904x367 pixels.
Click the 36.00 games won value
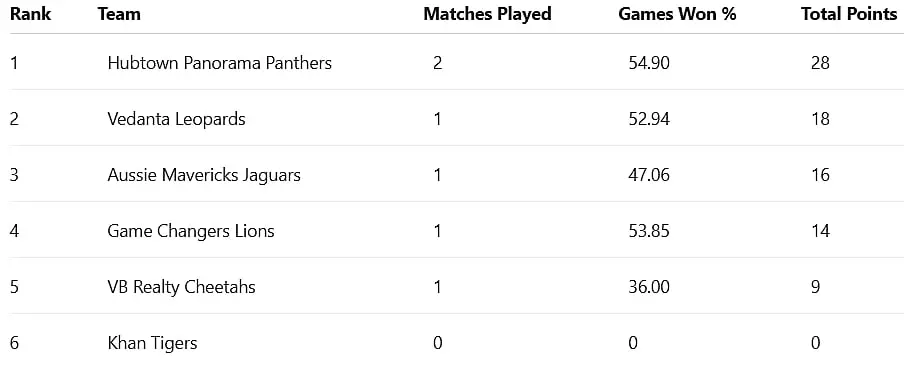[649, 286]
